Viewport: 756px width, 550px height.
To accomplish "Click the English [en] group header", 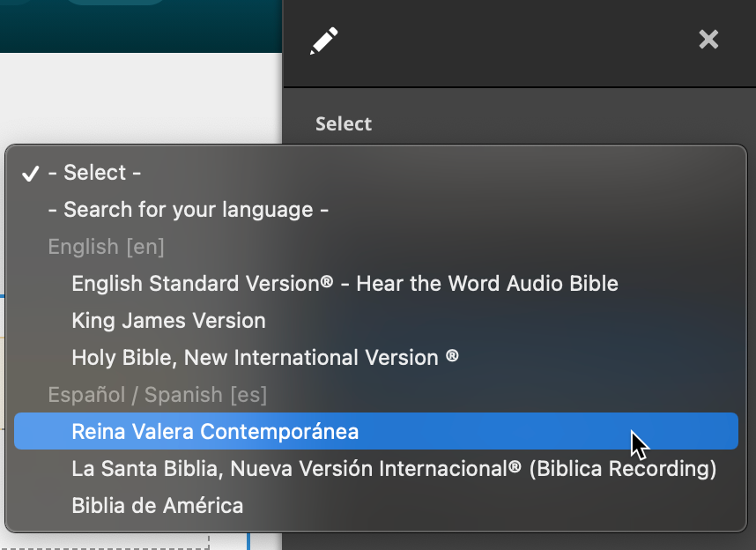I will click(x=106, y=247).
